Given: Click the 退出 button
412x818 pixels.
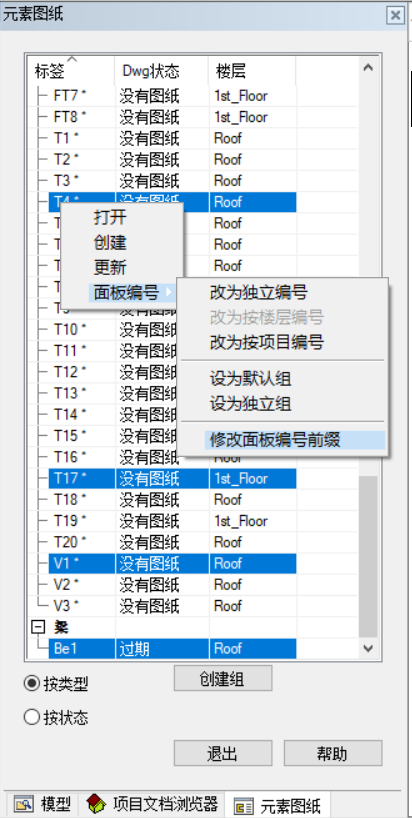Looking at the screenshot, I should [223, 753].
